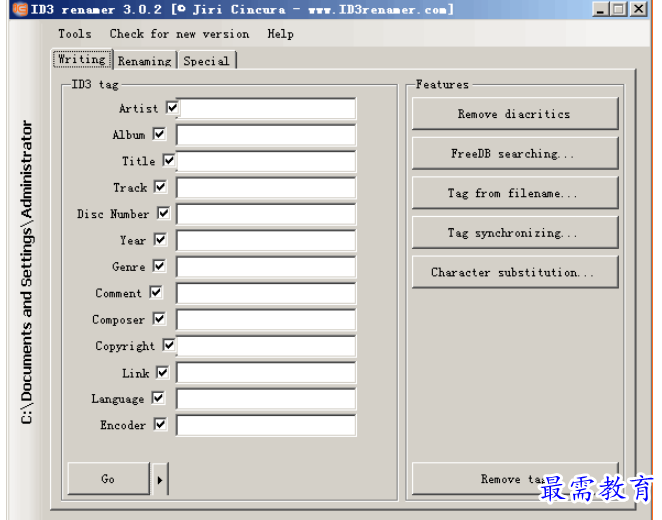Open the Tools menu
The image size is (662, 520).
click(x=75, y=34)
